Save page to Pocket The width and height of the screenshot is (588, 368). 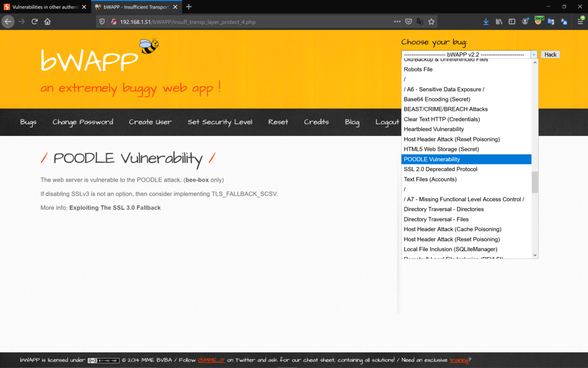[x=409, y=22]
